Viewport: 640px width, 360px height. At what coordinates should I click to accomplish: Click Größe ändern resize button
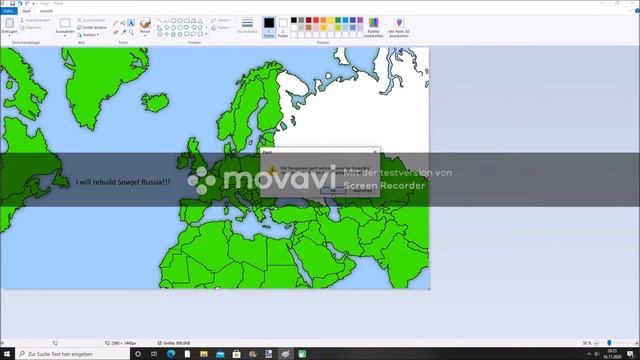(92, 27)
